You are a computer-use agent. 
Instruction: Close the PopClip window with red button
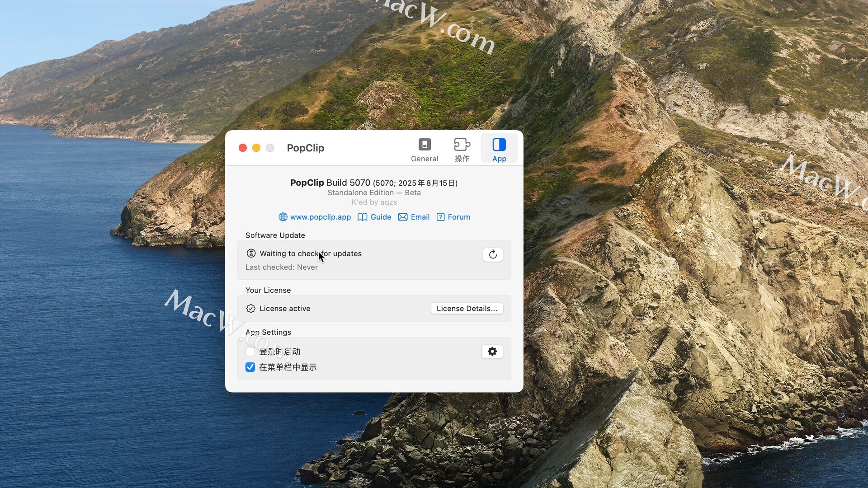243,148
